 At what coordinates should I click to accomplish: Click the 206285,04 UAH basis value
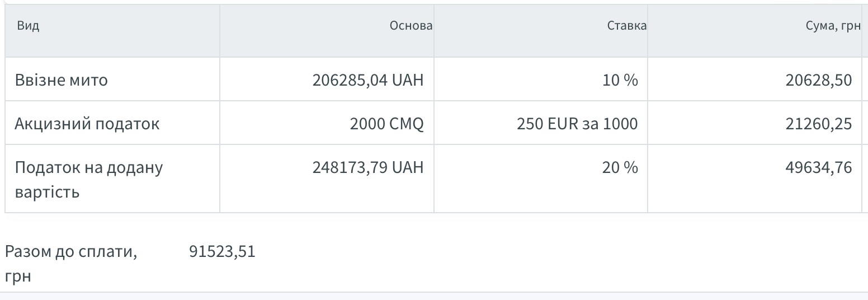pos(368,80)
